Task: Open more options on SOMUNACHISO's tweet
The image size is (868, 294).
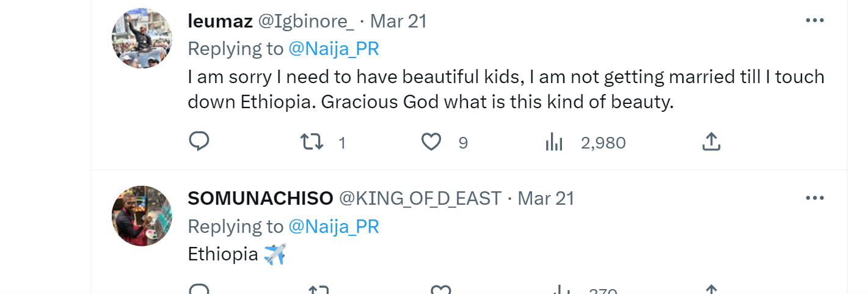Action: (x=815, y=198)
